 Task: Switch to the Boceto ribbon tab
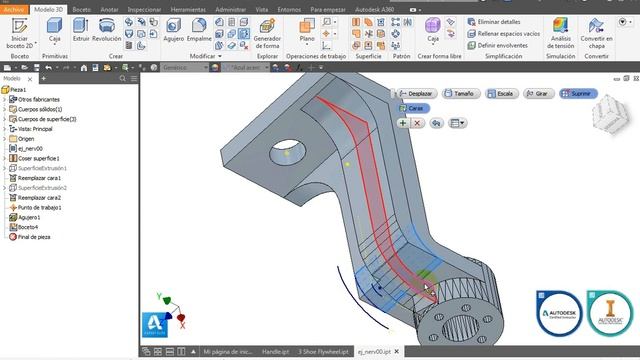coord(81,9)
